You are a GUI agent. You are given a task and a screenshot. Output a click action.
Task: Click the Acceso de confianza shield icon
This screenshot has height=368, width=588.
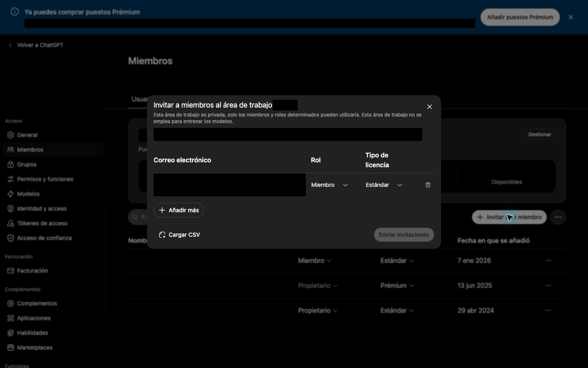coord(10,238)
